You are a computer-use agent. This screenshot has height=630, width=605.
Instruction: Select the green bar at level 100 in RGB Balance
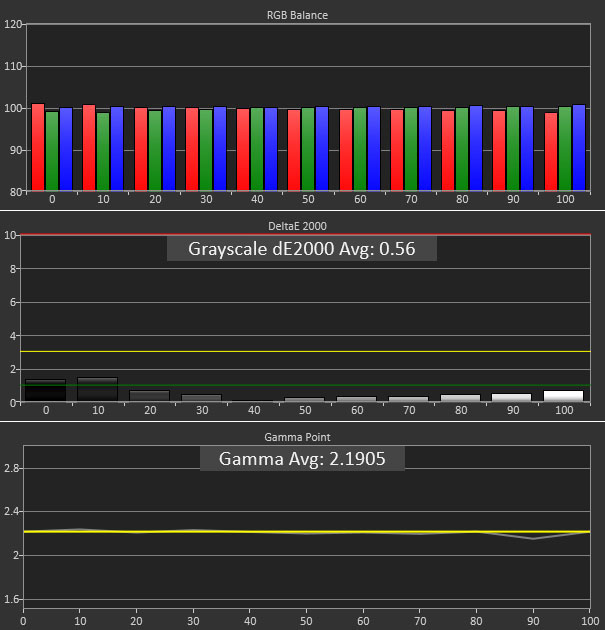565,149
